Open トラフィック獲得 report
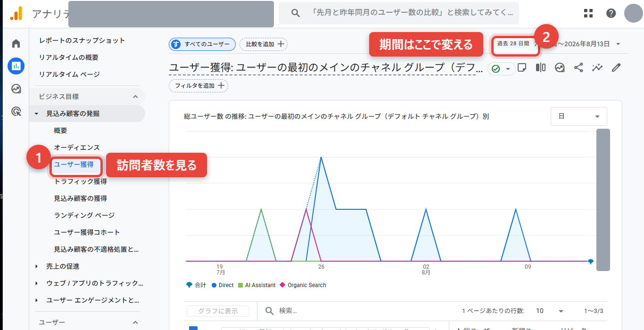 (80, 181)
